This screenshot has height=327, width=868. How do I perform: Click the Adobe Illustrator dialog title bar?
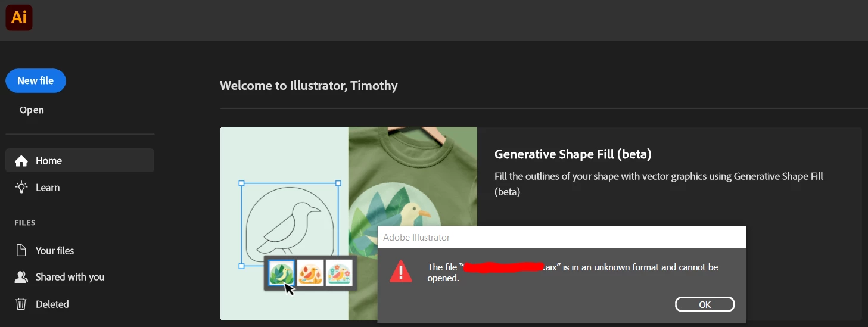click(x=562, y=237)
